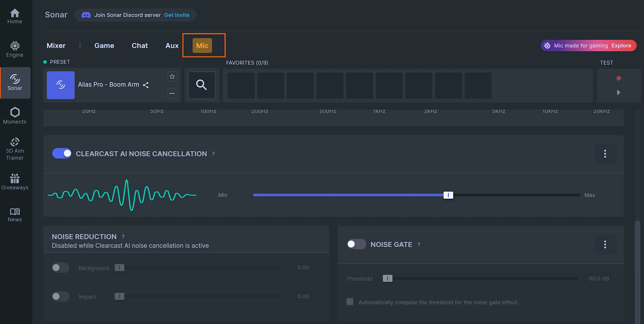
Task: Click the Mic made for gaming icon
Action: point(547,46)
